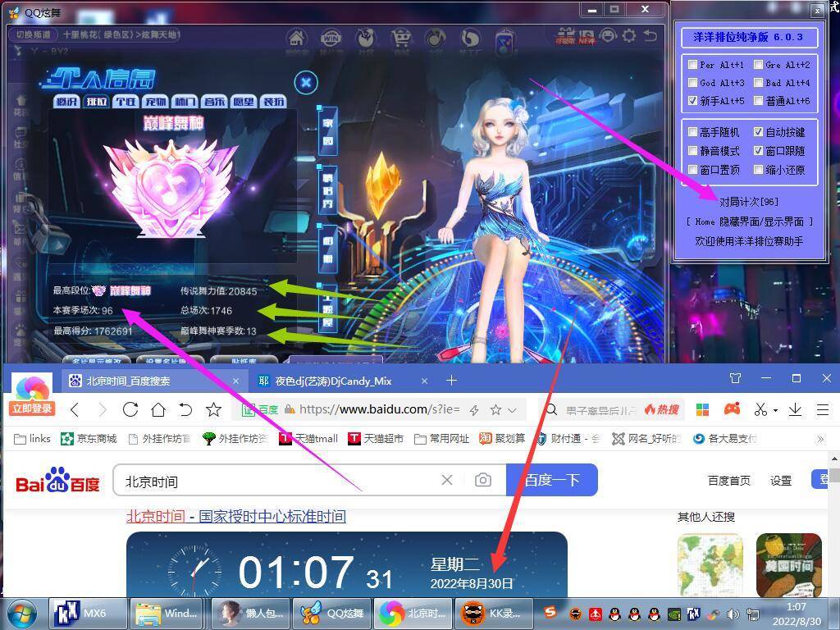This screenshot has width=840, height=630.
Task: Open the KK录 recorder taskbar button
Action: click(x=494, y=614)
